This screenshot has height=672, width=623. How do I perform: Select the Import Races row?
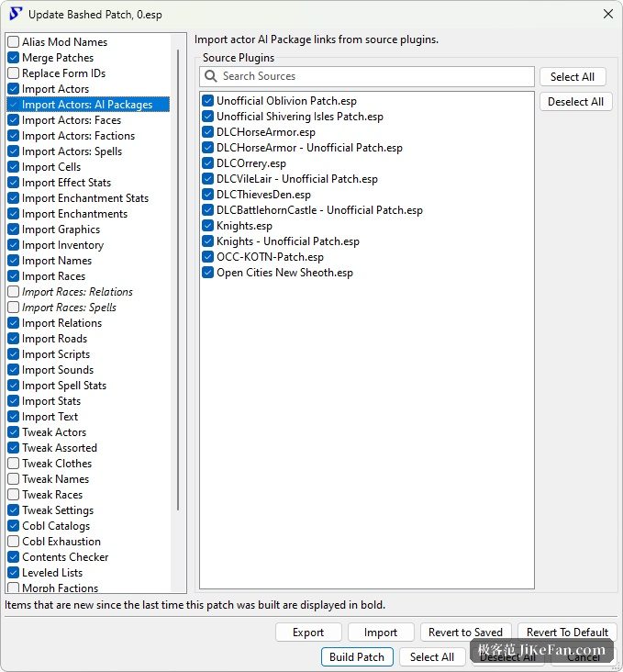coord(88,276)
